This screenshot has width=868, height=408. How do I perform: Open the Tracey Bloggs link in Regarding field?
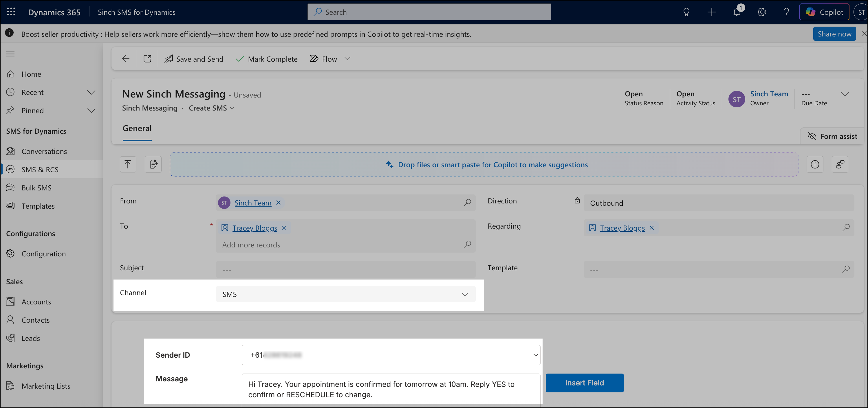pos(622,228)
